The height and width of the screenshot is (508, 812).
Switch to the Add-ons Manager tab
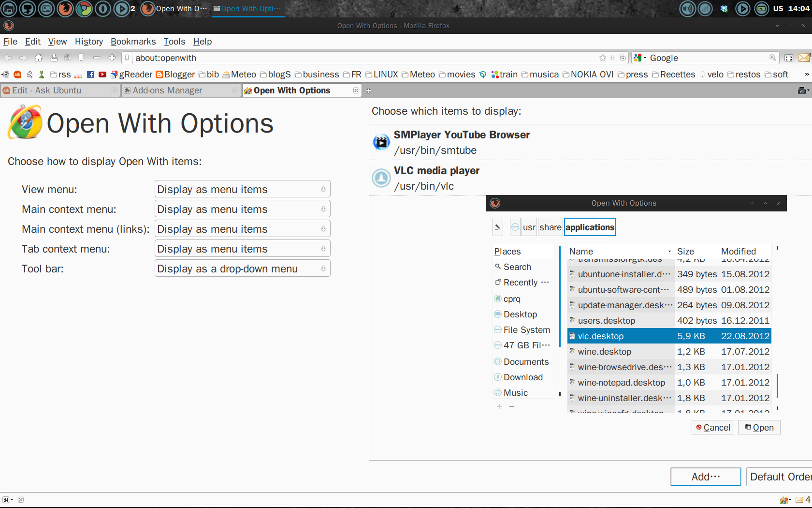pyautogui.click(x=181, y=90)
